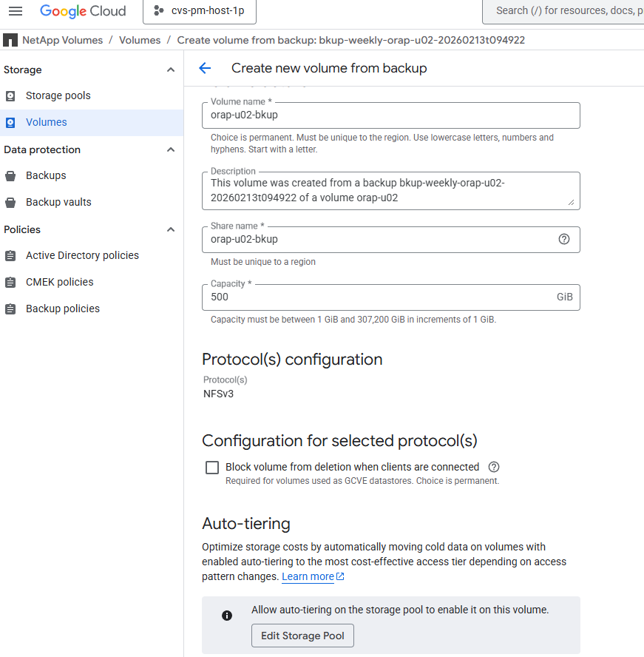This screenshot has height=657, width=644.
Task: Collapse the Policies section
Action: [x=170, y=229]
